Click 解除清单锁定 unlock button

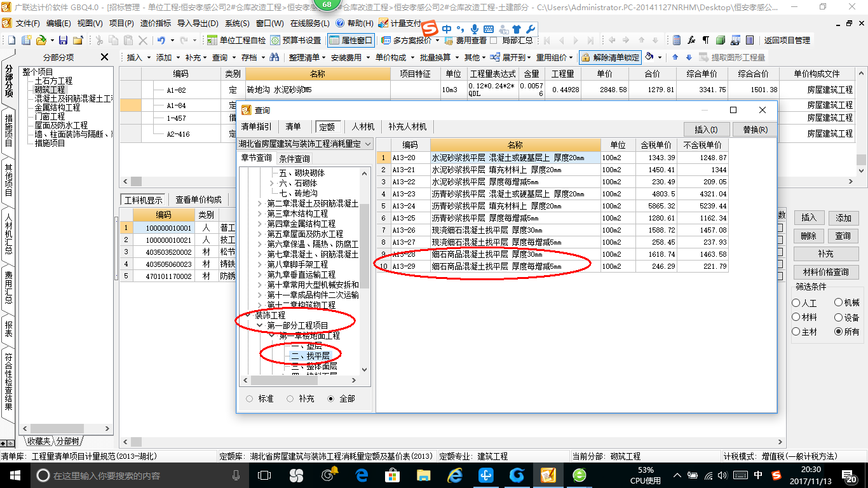(609, 57)
